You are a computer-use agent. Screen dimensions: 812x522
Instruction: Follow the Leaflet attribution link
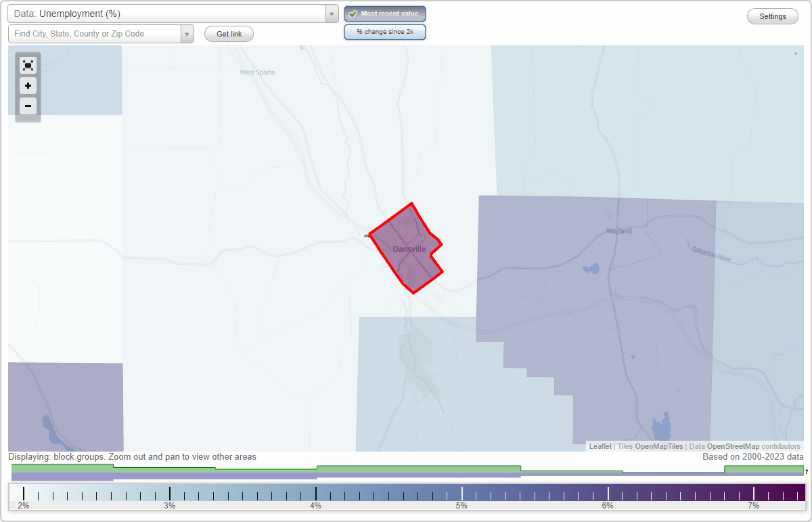pyautogui.click(x=600, y=446)
